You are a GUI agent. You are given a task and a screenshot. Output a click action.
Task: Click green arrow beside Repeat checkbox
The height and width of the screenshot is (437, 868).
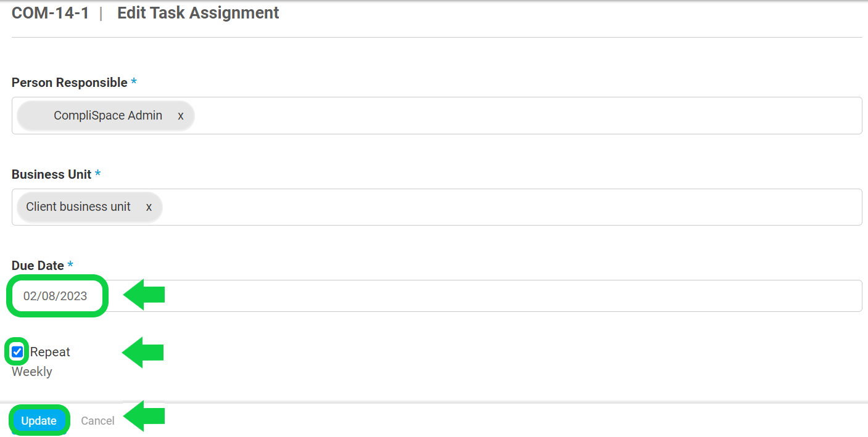(143, 353)
